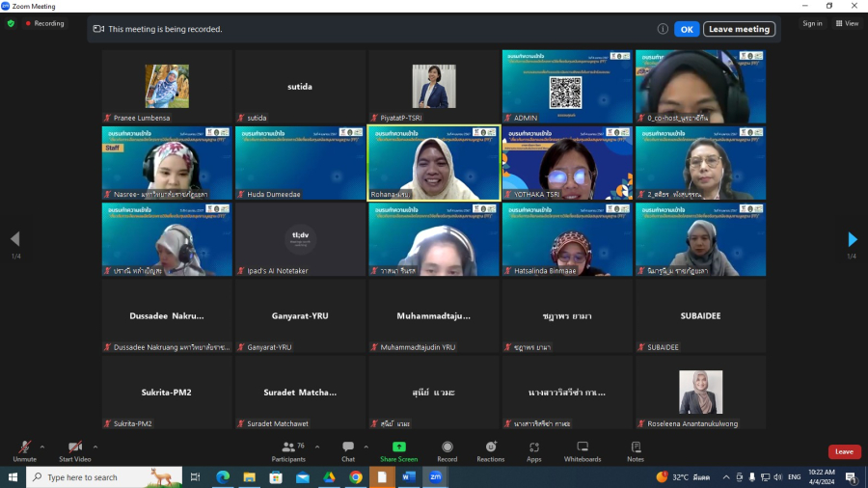The image size is (868, 488).
Task: Select the ADMIN tile with QR code
Action: click(567, 86)
